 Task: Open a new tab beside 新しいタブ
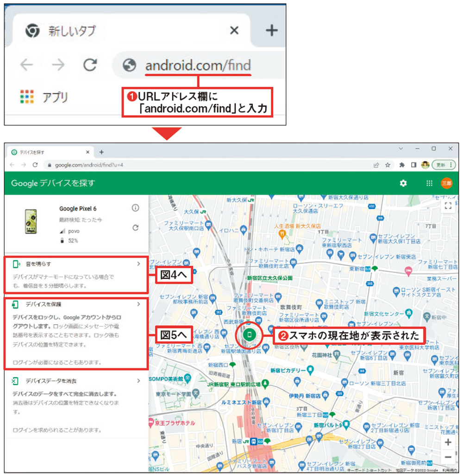coord(271,31)
